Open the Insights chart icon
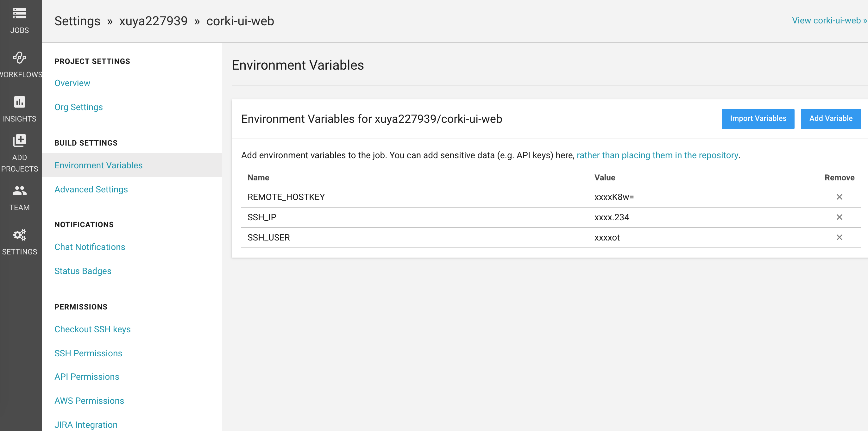The width and height of the screenshot is (868, 431). point(20,102)
